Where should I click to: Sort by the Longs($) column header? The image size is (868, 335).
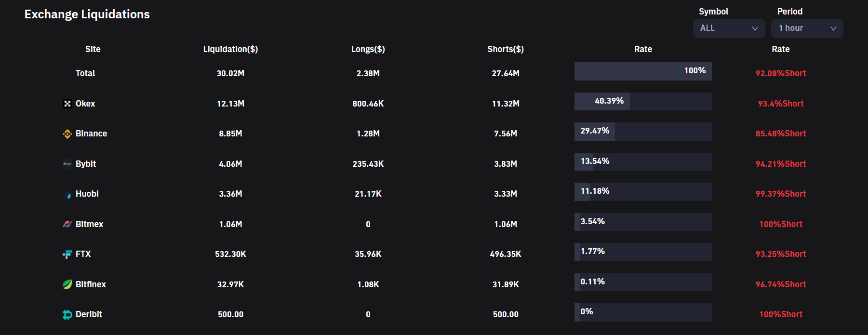coord(368,49)
